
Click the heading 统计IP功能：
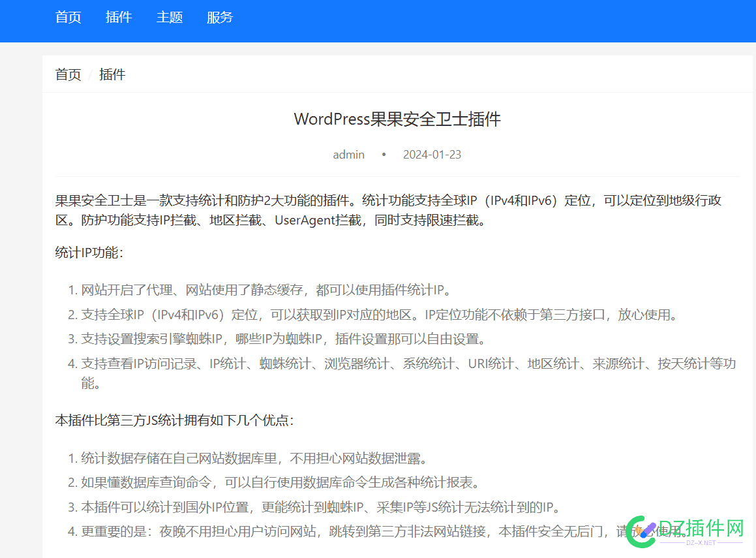[89, 252]
